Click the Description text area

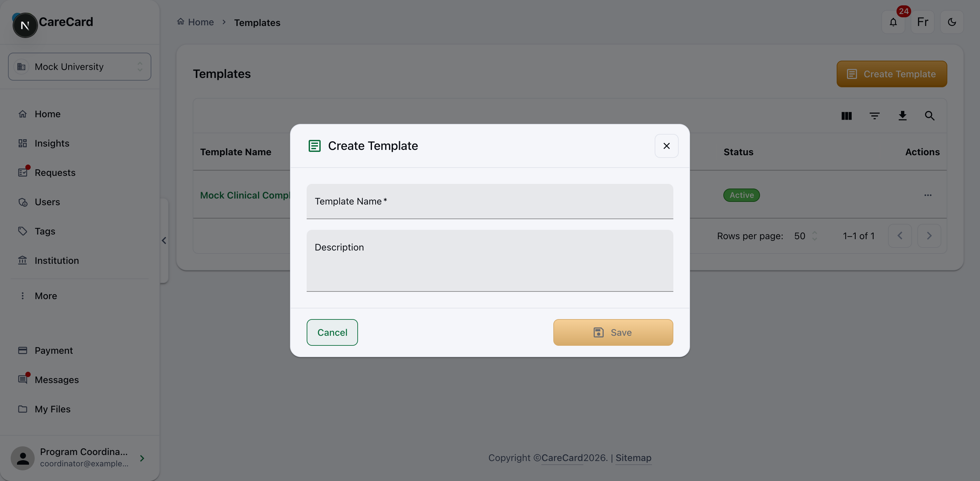pyautogui.click(x=490, y=261)
